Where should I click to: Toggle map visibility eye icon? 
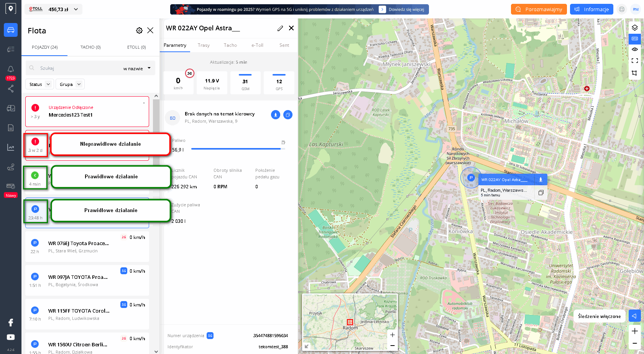coord(634,49)
